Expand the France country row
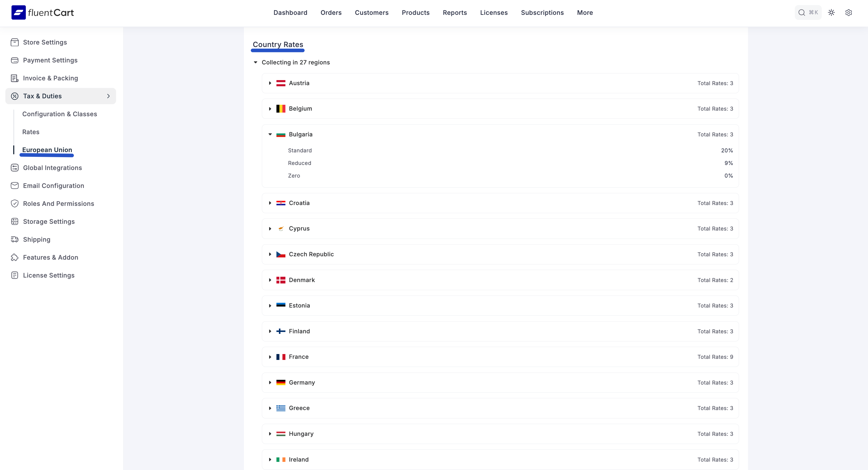The image size is (868, 470). [270, 357]
